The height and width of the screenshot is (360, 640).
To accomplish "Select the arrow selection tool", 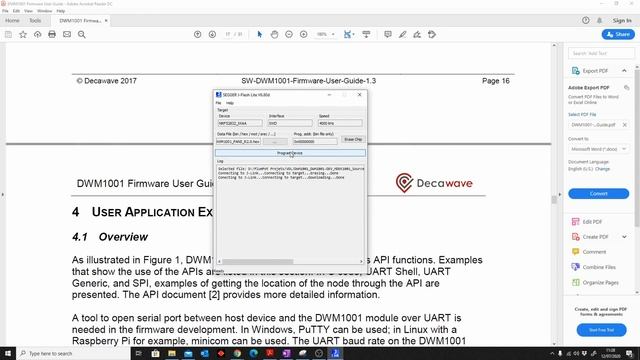I will (x=260, y=35).
